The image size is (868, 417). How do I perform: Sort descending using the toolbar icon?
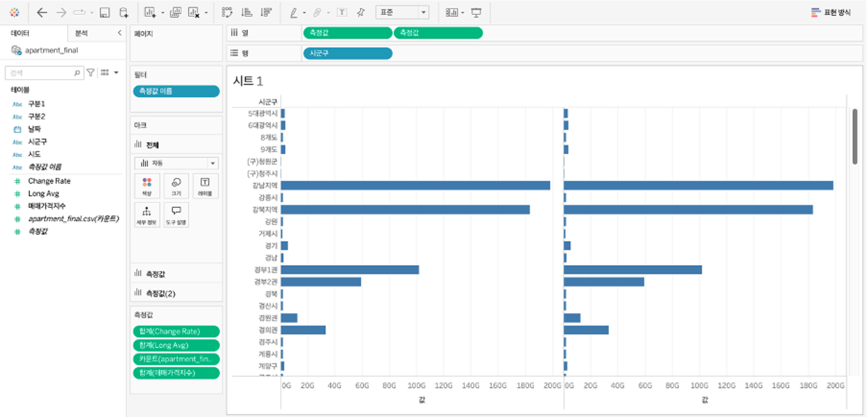coord(266,12)
